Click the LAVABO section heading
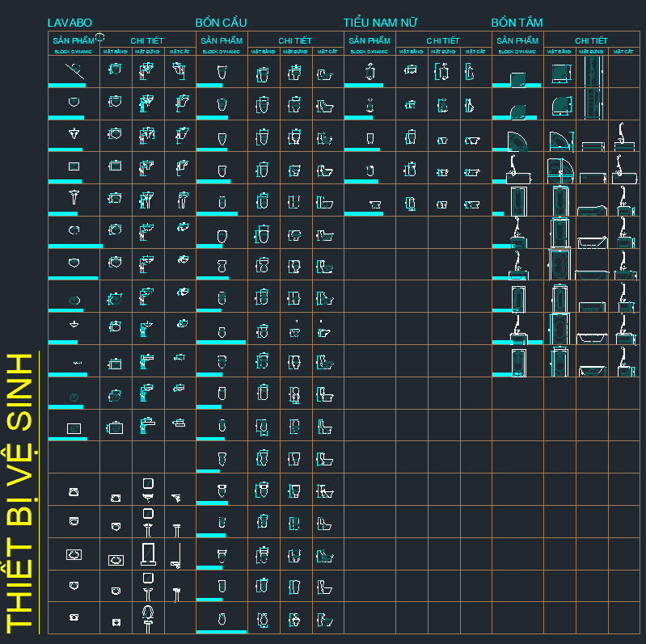Viewport: 646px width, 644px height. tap(70, 23)
